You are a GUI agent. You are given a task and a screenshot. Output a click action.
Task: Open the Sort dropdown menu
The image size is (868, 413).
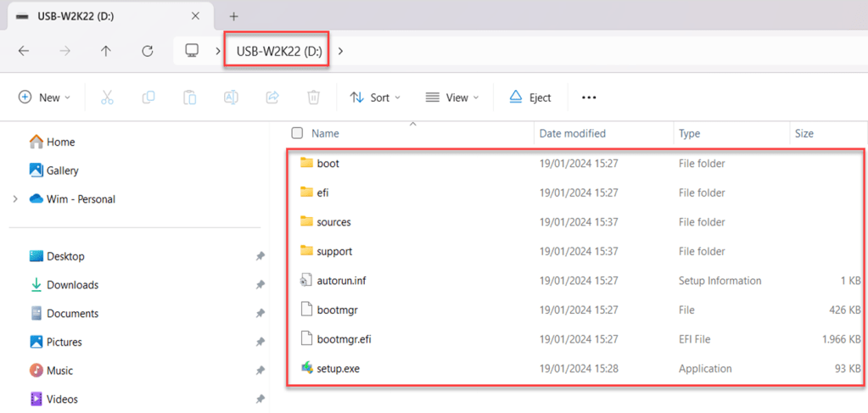[375, 98]
